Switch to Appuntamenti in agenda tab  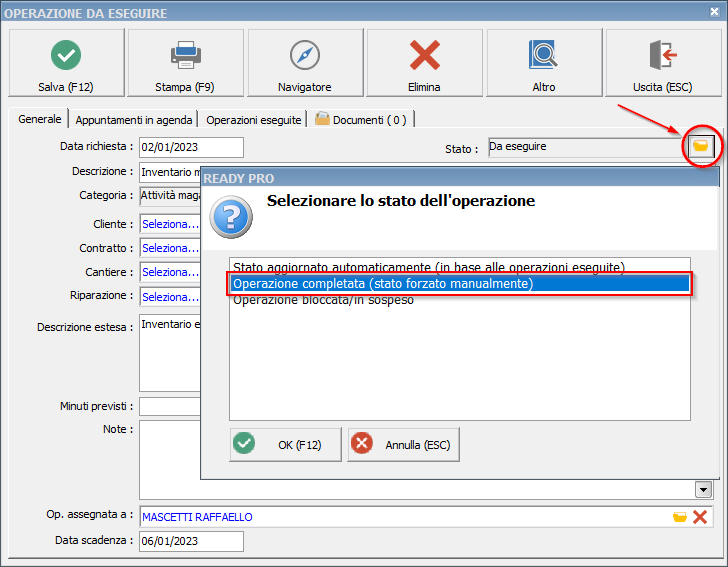pyautogui.click(x=133, y=119)
